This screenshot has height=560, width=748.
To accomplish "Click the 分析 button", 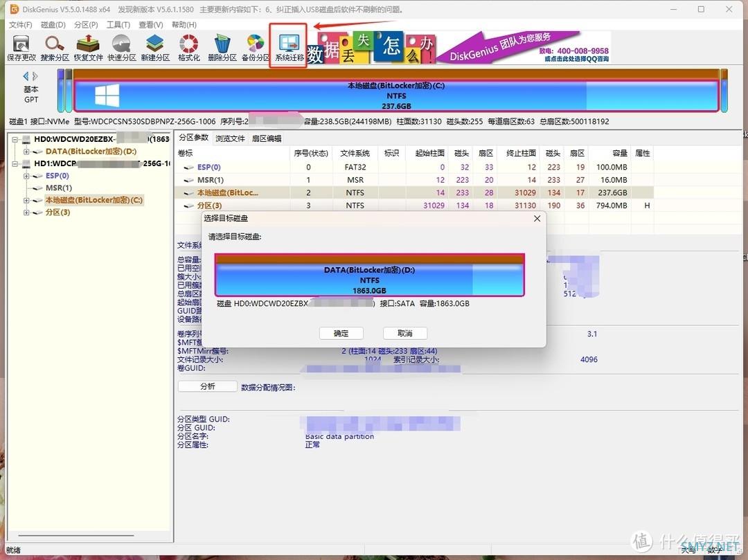I will [208, 386].
